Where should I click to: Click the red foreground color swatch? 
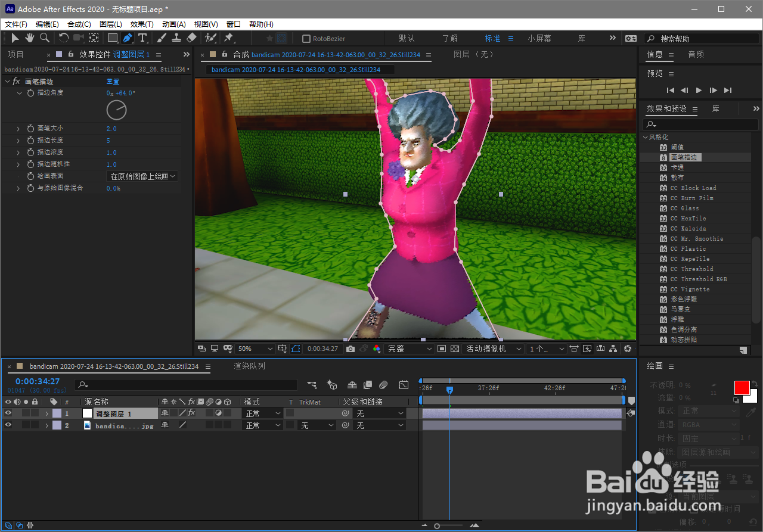point(742,388)
